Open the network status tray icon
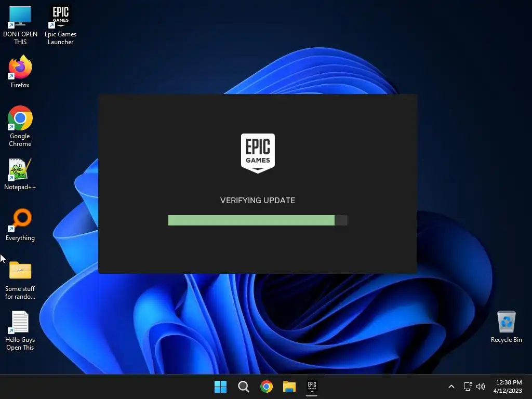 (x=468, y=387)
